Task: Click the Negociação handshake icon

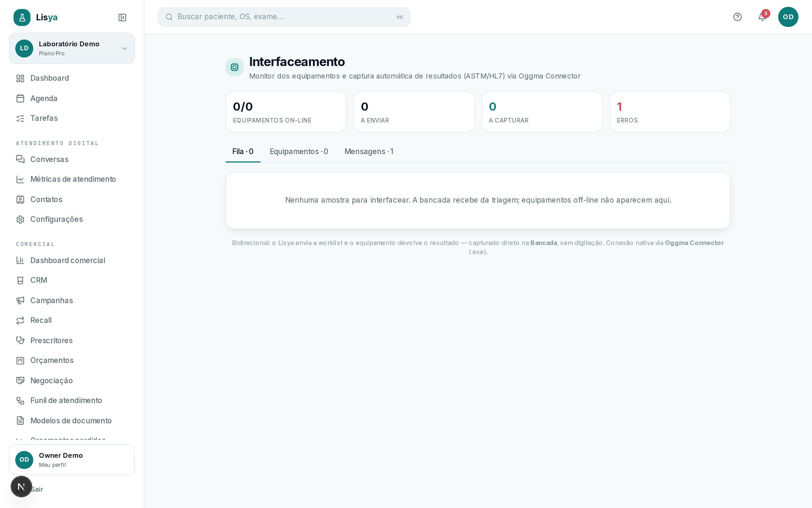Action: (20, 380)
